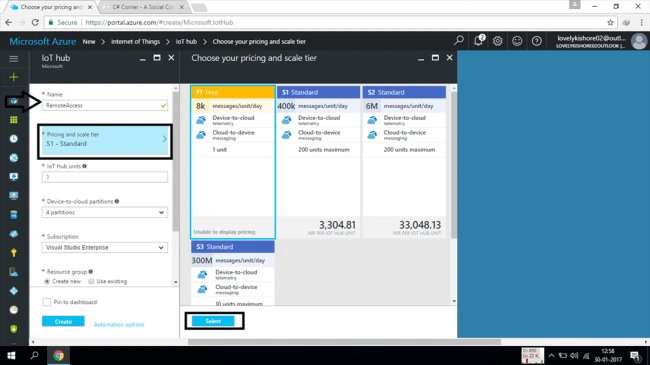Screen dimensions: 650x365
Task: Click the green plus New resource icon
Action: [14, 77]
